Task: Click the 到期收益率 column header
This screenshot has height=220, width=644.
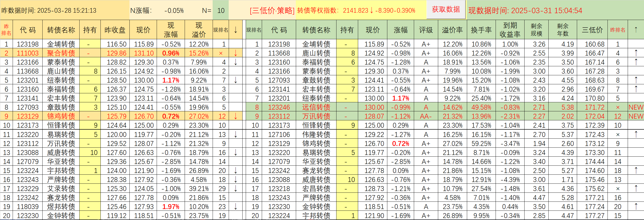Action: [510, 30]
